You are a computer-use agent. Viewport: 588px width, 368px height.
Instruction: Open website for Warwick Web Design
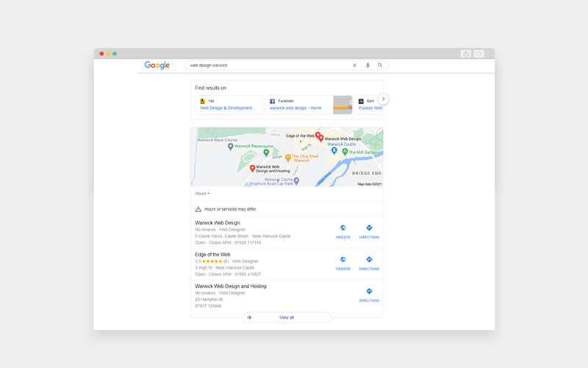coord(343,231)
